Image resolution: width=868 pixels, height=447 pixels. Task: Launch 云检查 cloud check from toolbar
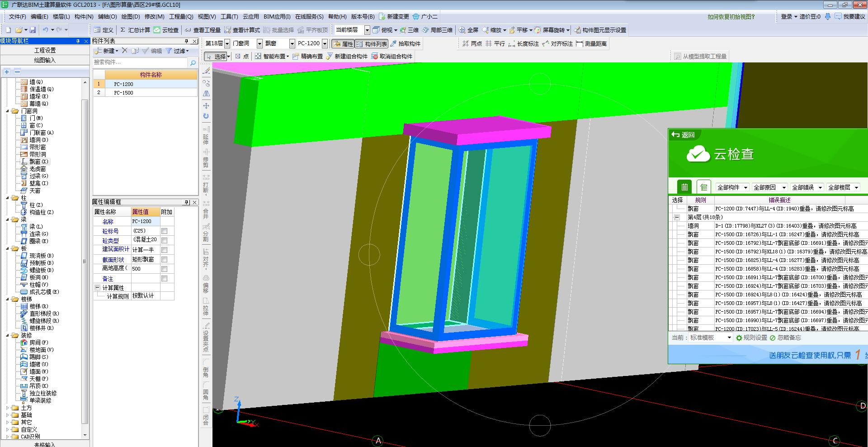click(x=166, y=30)
